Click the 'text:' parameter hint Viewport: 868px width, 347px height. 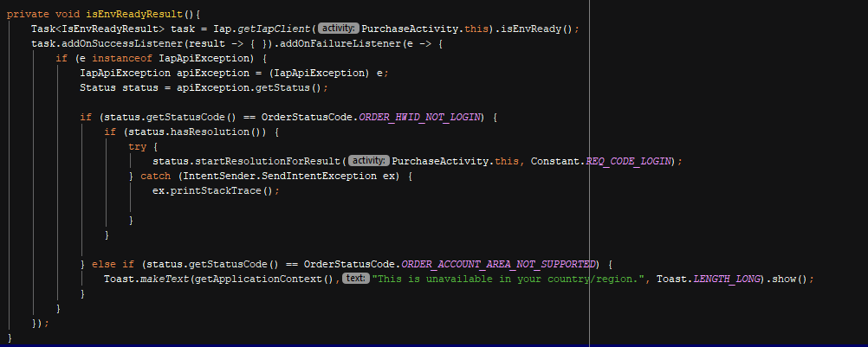pyautogui.click(x=355, y=279)
